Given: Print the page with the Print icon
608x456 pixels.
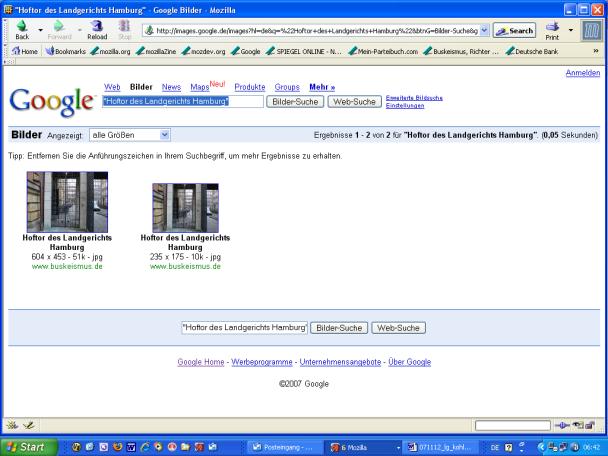Looking at the screenshot, I should coord(552,30).
